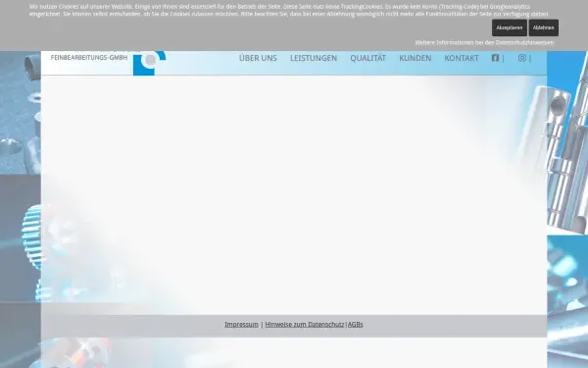Open the Instagram profile icon

522,58
